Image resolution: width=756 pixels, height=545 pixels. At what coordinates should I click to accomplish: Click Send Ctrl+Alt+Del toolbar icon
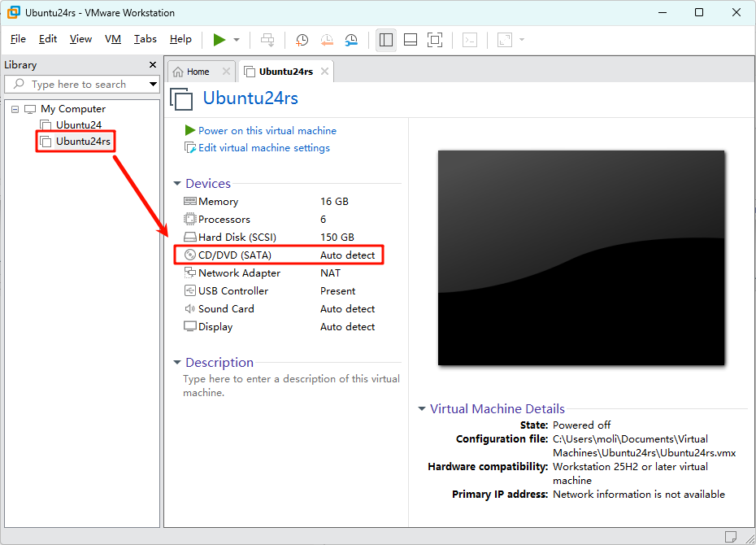(x=267, y=40)
